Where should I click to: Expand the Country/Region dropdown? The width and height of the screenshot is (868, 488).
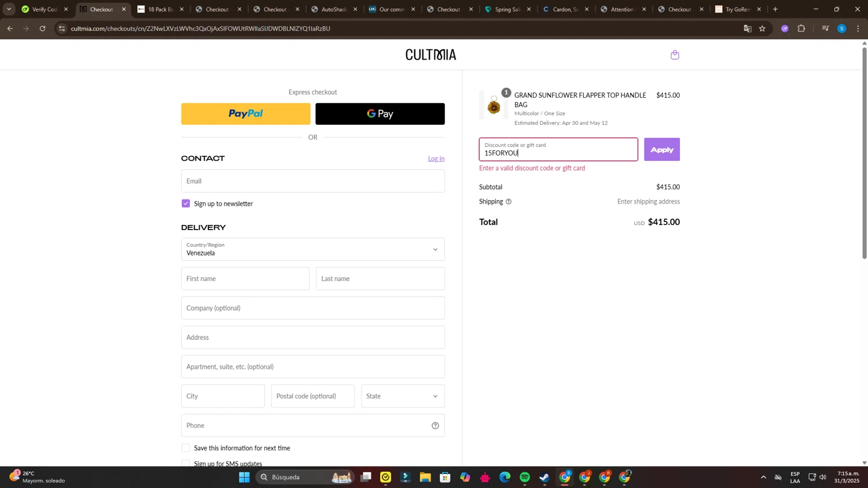[x=312, y=249]
